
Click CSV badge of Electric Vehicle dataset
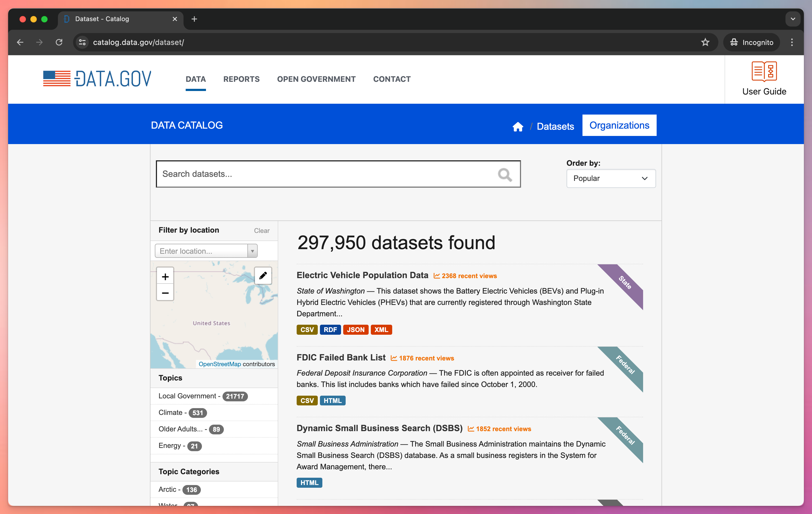tap(307, 329)
